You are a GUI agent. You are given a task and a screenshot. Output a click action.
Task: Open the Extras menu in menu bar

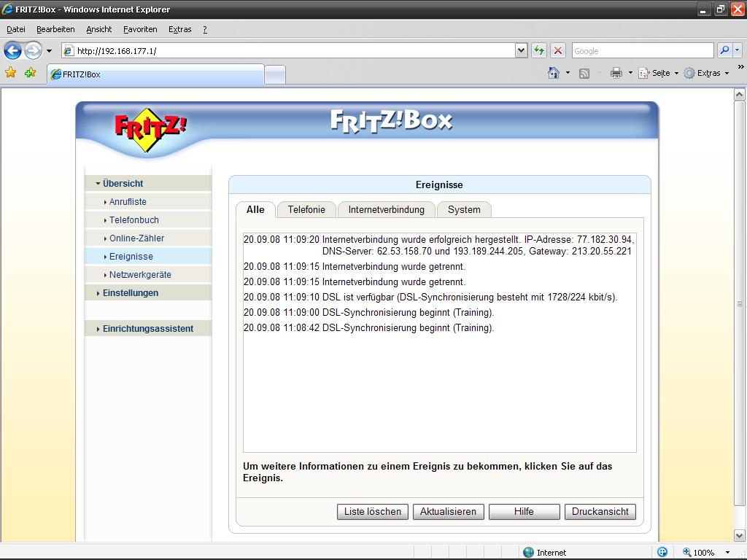(x=179, y=29)
